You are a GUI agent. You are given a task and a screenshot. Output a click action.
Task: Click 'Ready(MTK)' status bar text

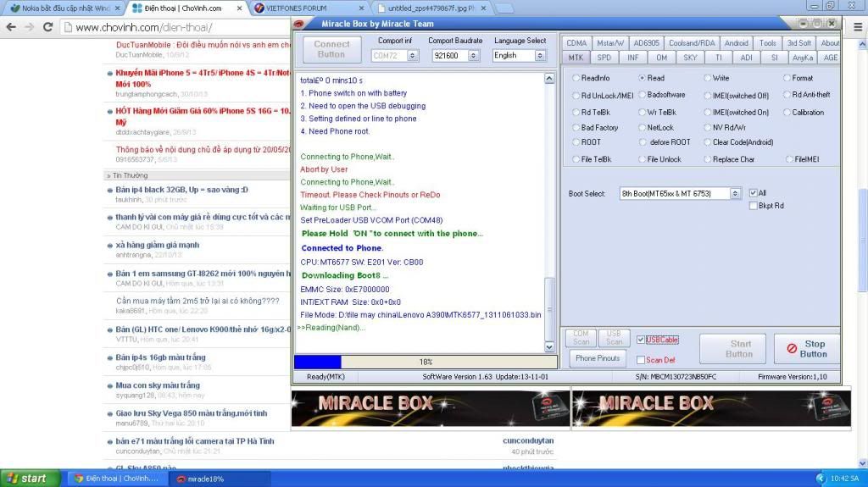(325, 377)
